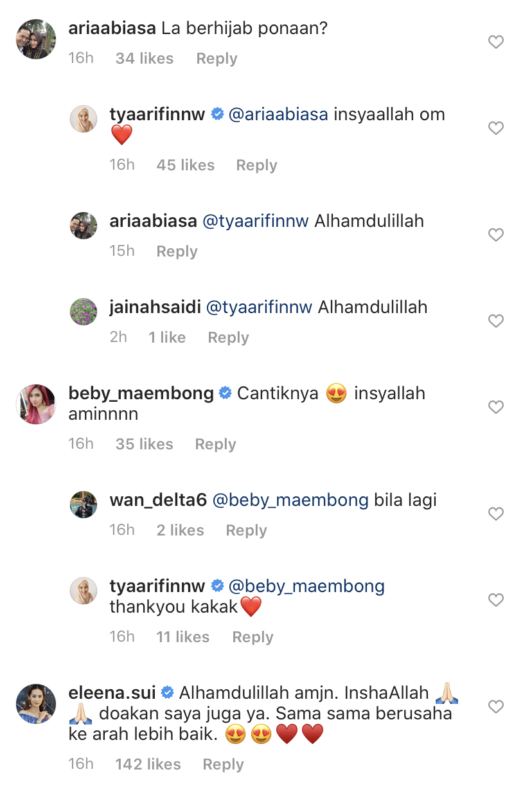View the 45 likes on tyaarifinnw's reply
This screenshot has height=792, width=532.
(185, 165)
